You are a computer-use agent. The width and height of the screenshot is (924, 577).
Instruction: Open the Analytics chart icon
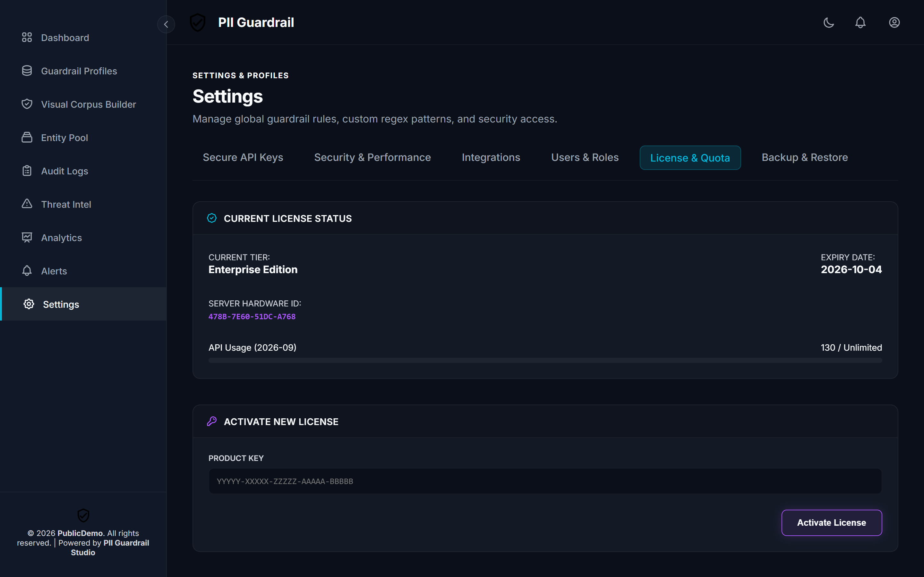27,237
